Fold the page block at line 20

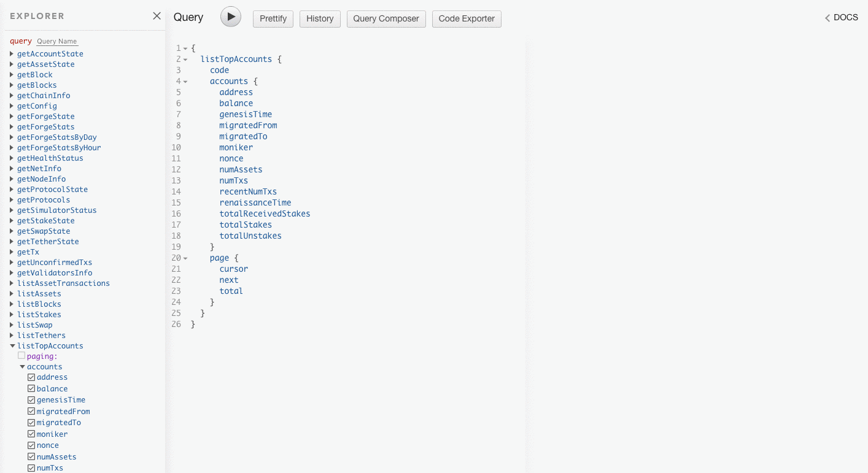(x=185, y=258)
